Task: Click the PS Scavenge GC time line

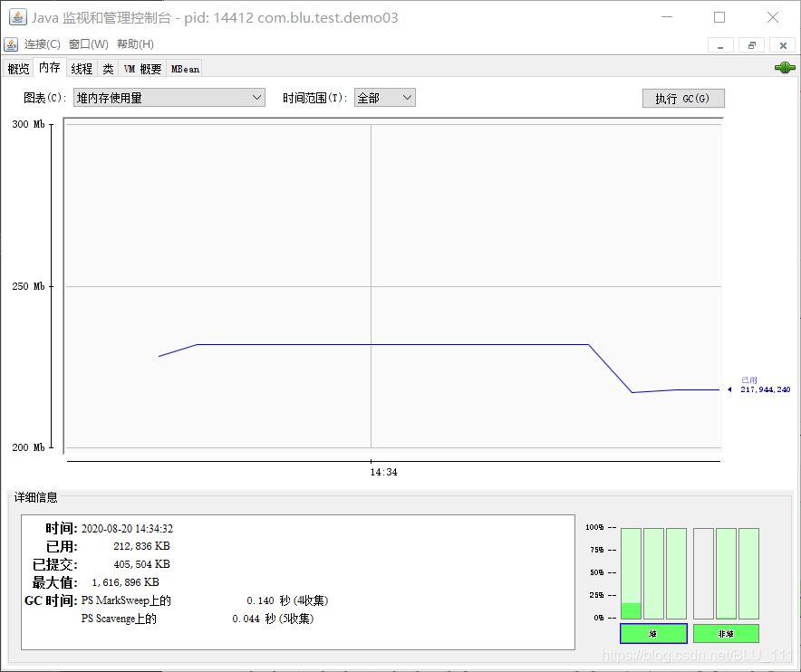Action: 198,619
